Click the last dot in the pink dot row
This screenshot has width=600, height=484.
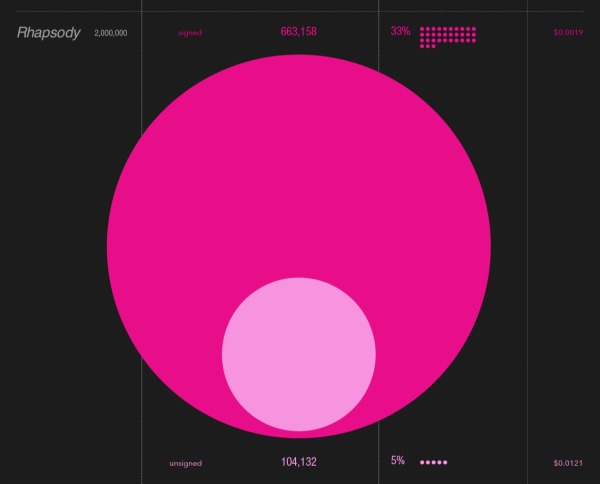pos(445,462)
